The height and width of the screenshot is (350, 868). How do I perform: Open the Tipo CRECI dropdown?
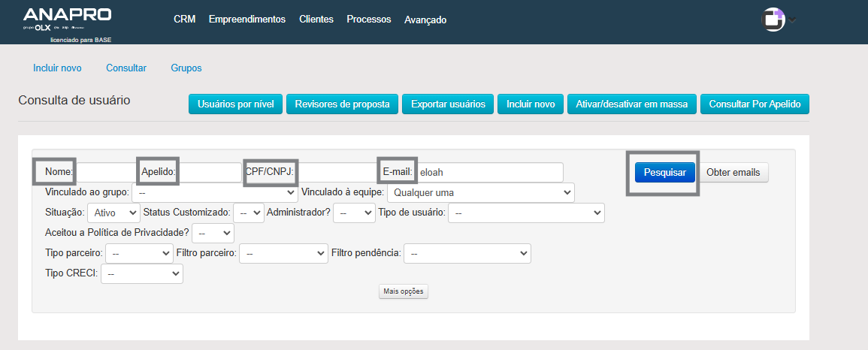coord(142,274)
